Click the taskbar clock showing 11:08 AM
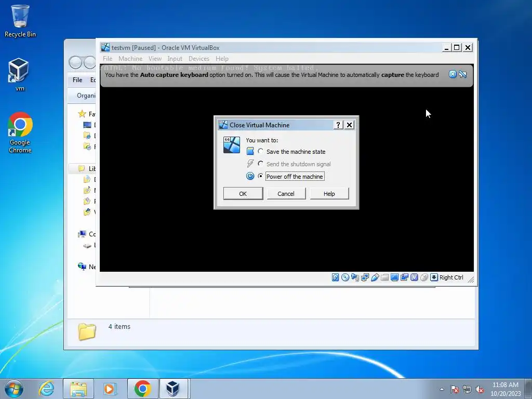This screenshot has width=532, height=399. (x=505, y=389)
